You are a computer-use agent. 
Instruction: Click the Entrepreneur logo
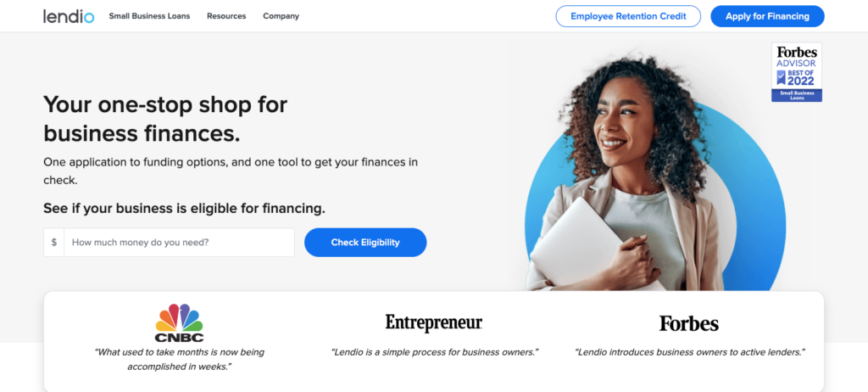point(434,322)
